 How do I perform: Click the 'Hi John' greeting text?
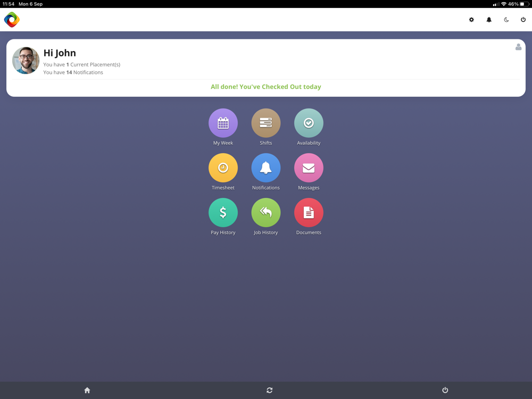click(60, 53)
